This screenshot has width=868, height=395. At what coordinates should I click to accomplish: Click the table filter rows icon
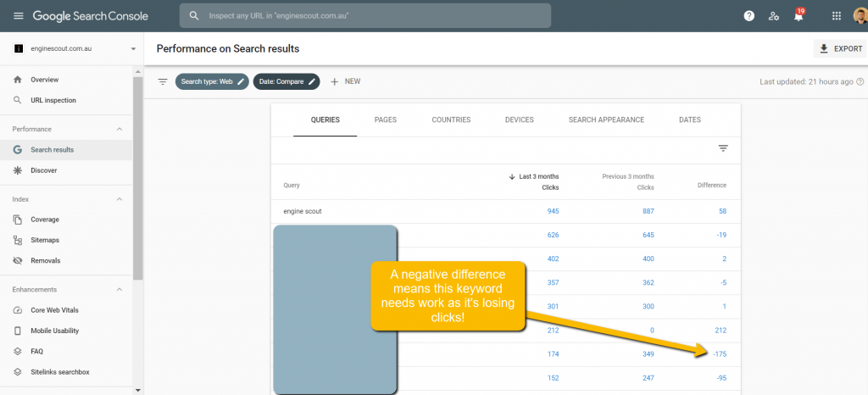[x=723, y=148]
